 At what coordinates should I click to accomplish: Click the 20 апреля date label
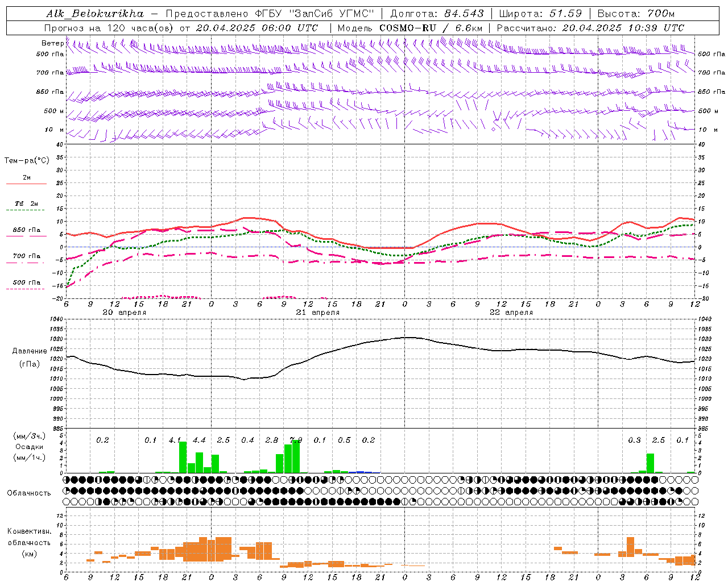pos(125,313)
